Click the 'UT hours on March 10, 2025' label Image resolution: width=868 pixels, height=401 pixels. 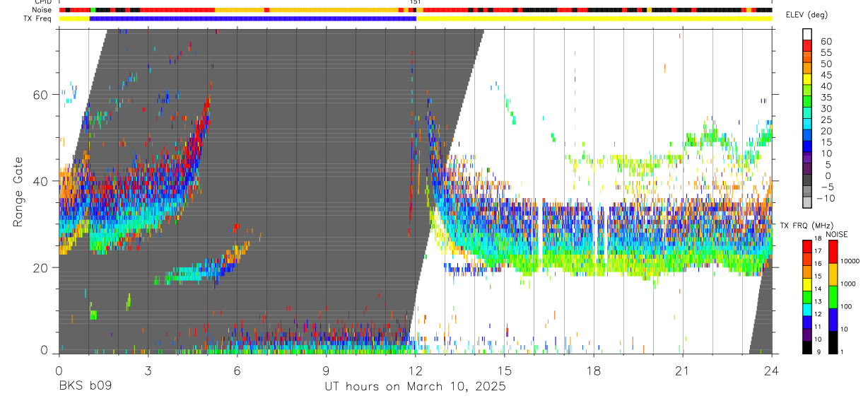point(415,388)
